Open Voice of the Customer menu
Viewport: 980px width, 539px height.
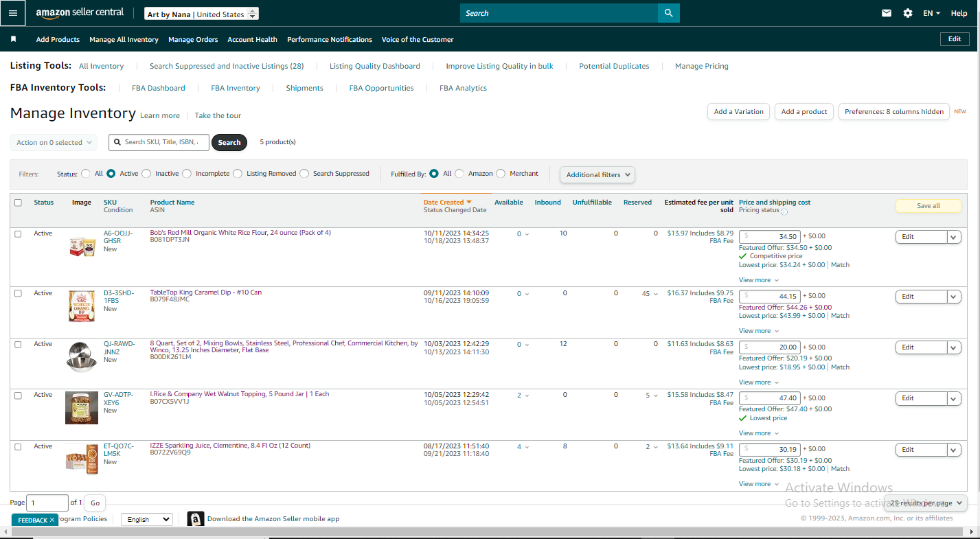coord(418,39)
